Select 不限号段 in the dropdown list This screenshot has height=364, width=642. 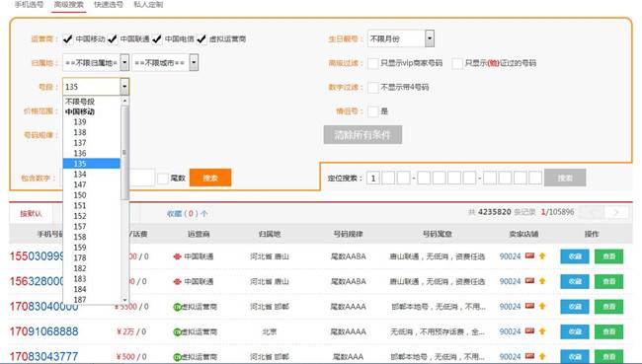(92, 101)
